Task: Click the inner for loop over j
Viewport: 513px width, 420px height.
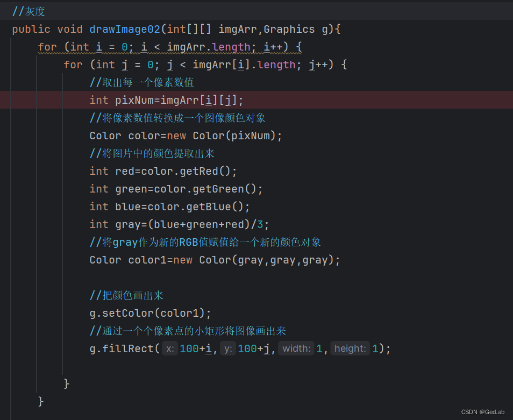Action: pos(205,65)
